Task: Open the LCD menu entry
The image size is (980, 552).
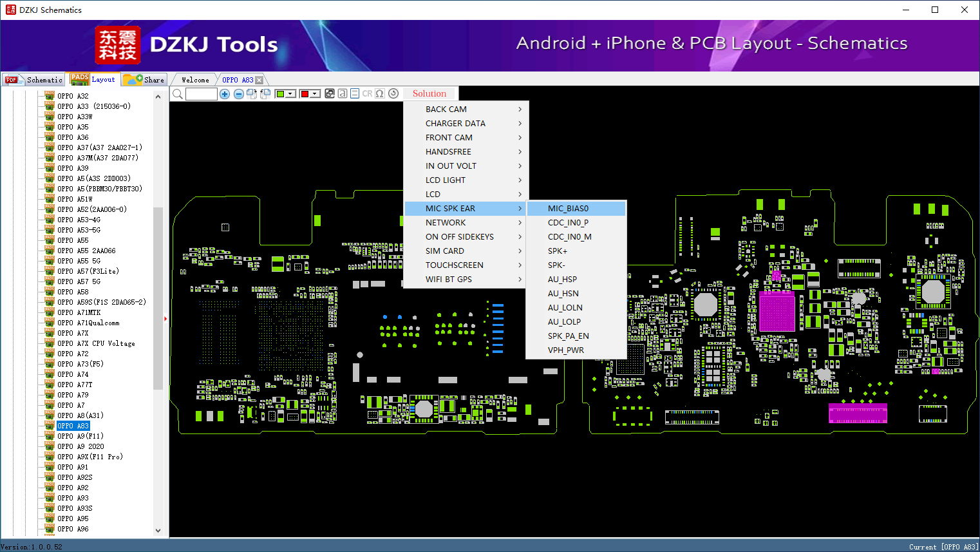Action: pos(467,195)
